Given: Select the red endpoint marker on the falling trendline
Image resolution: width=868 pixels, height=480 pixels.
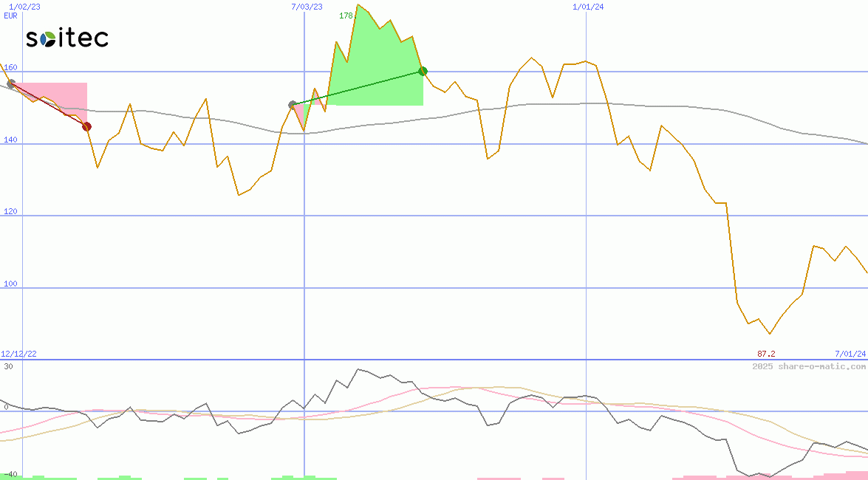Looking at the screenshot, I should pyautogui.click(x=87, y=126).
